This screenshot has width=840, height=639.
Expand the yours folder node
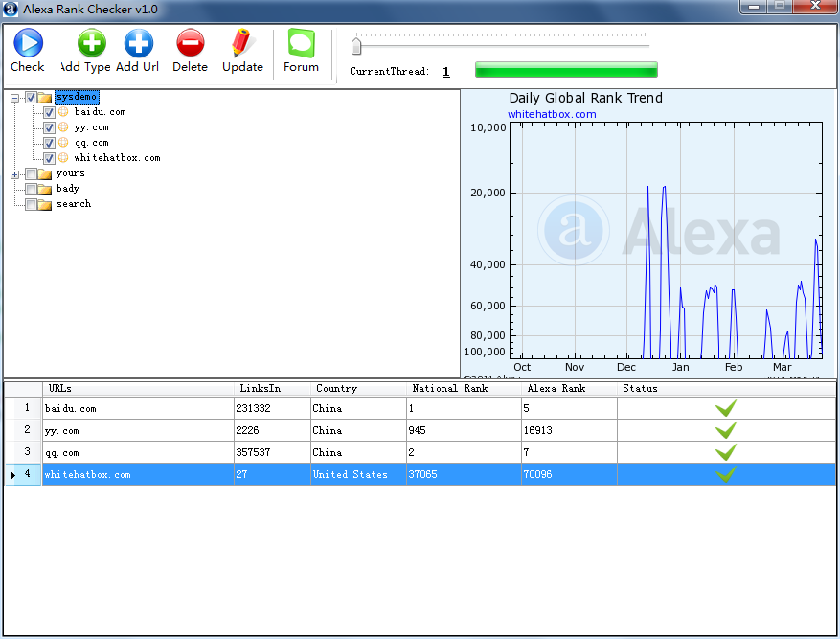click(x=15, y=174)
